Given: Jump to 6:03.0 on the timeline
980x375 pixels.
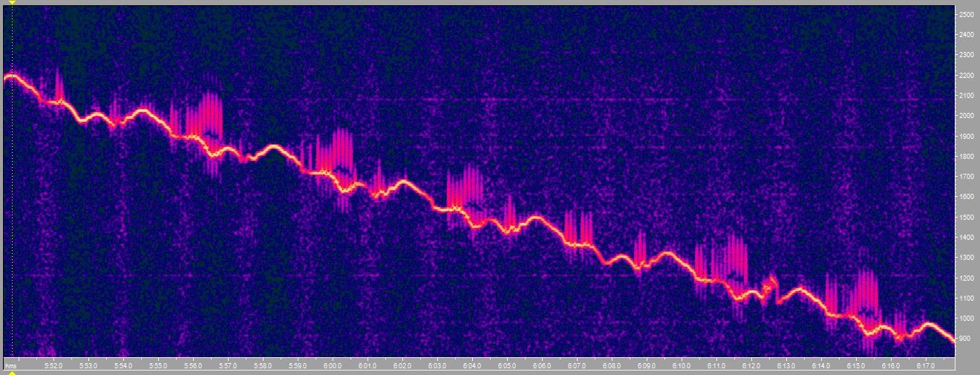Looking at the screenshot, I should pyautogui.click(x=437, y=366).
